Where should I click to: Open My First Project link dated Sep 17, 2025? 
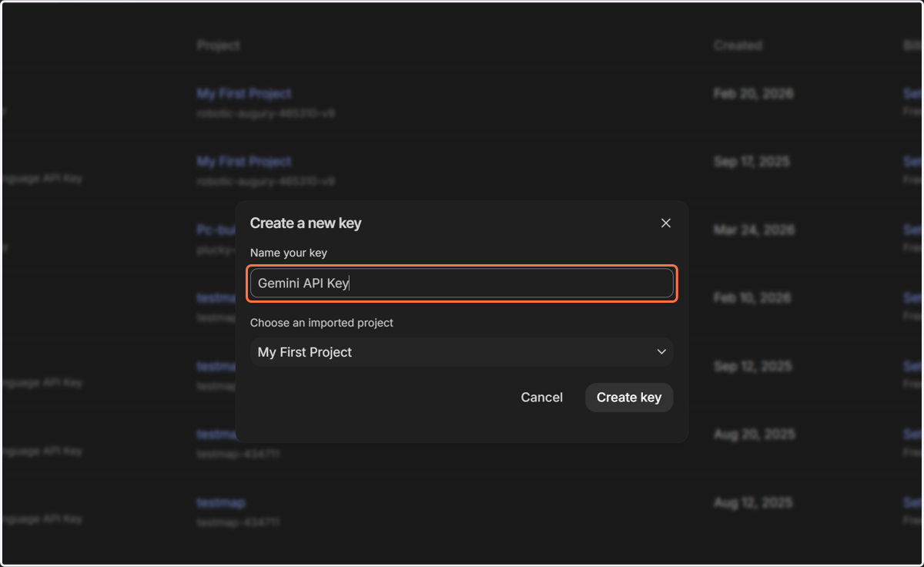244,162
